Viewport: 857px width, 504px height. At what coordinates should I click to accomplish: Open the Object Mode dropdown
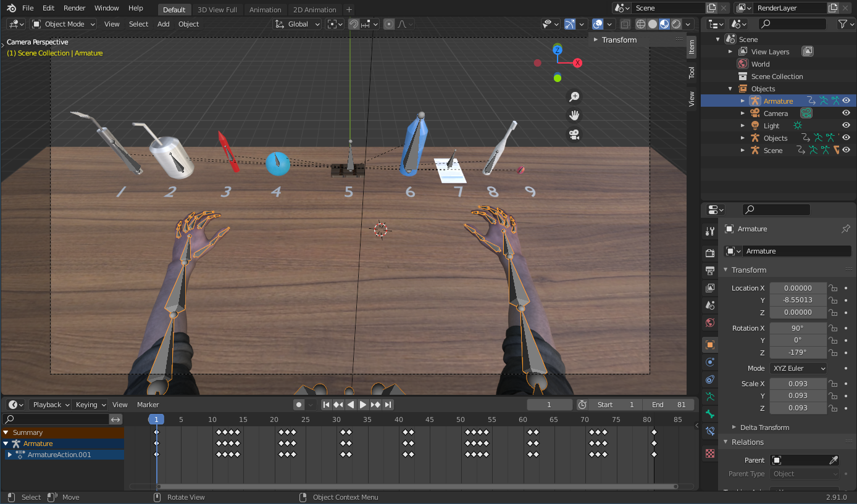point(64,24)
